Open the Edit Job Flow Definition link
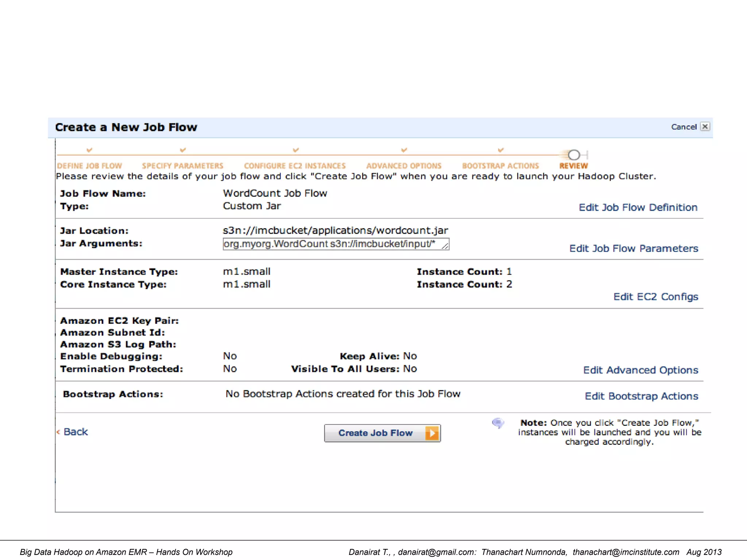747x560 pixels. [638, 207]
